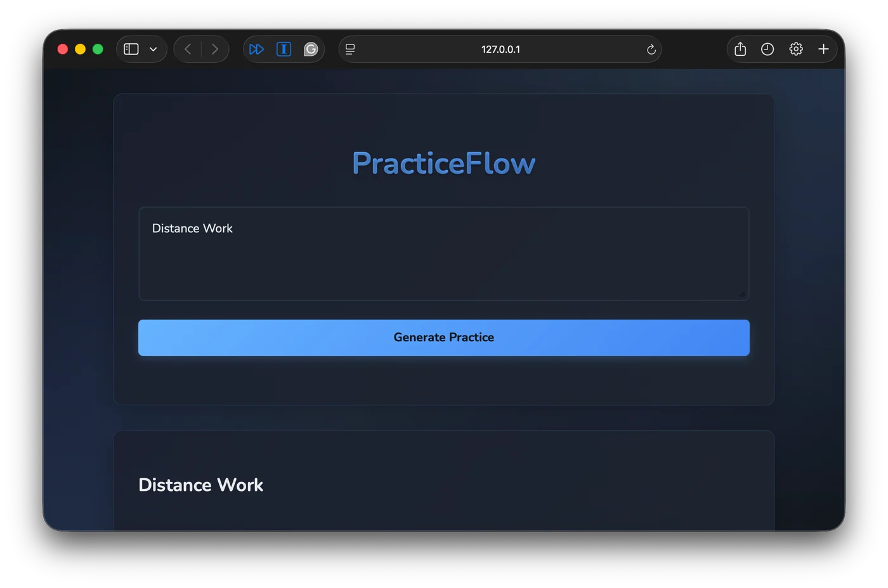Click the PracticeFlow title
Image resolution: width=888 pixels, height=588 pixels.
click(444, 163)
